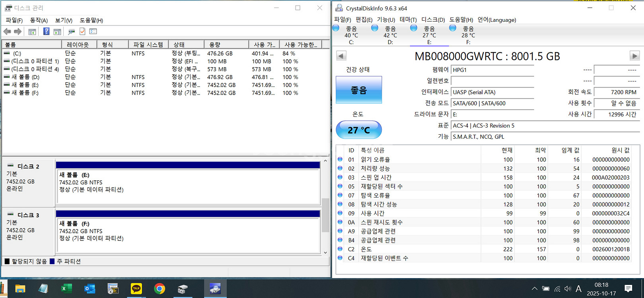Open the 기능(U) menu in CrystalDiskInfo

point(386,20)
